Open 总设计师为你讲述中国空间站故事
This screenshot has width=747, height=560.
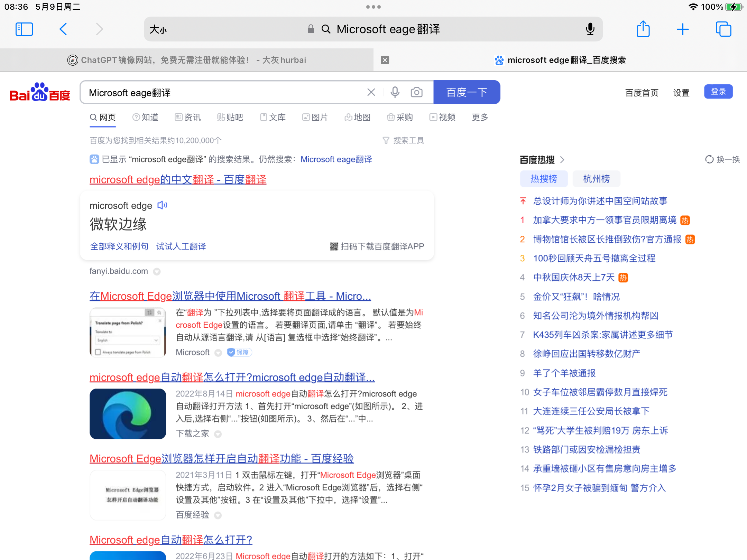[x=600, y=201]
